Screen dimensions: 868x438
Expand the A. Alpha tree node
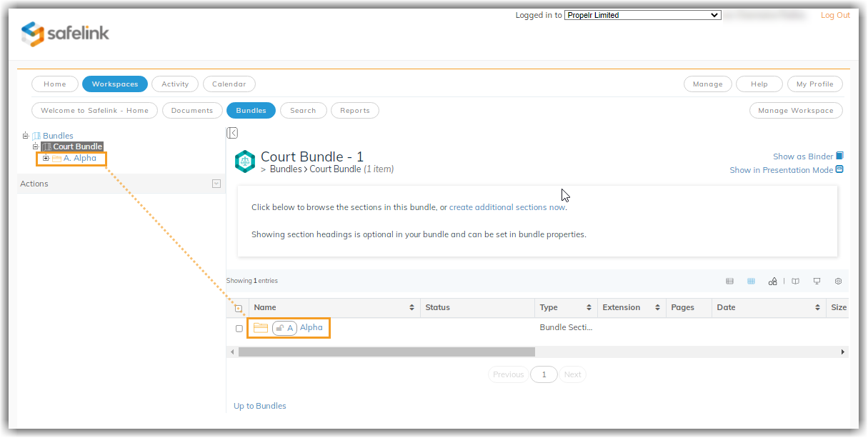pos(46,158)
